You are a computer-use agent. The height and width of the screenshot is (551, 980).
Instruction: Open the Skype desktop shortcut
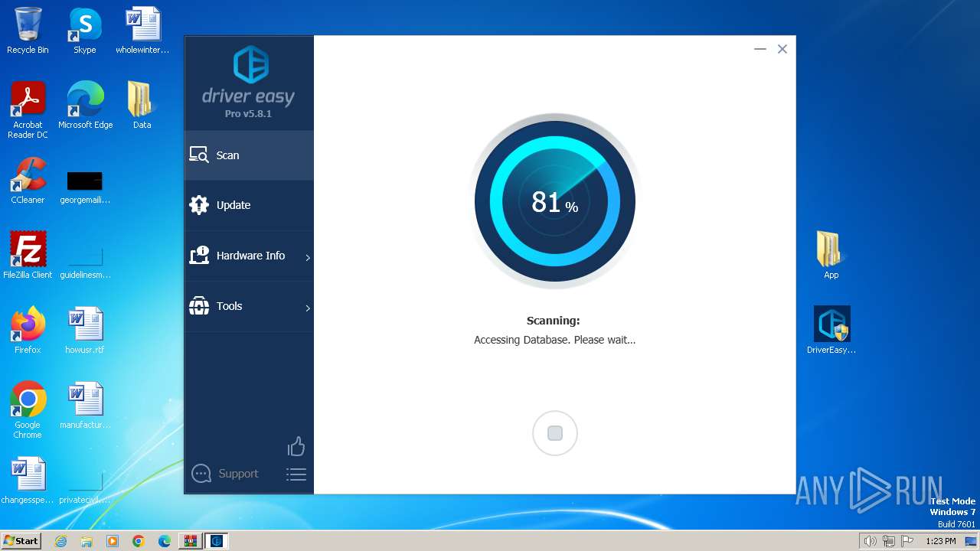85,31
